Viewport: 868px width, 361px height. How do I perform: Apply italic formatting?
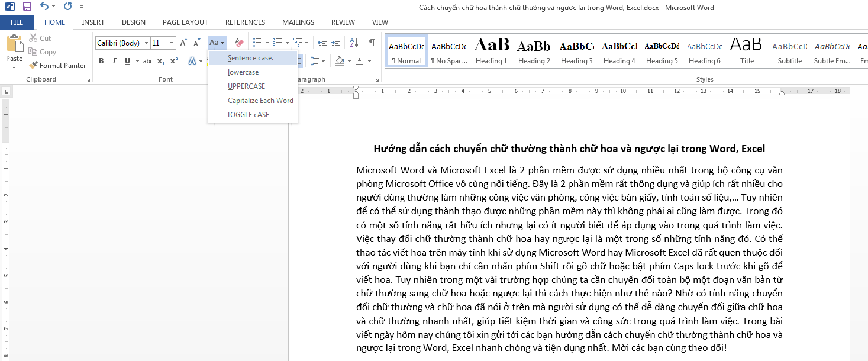point(114,60)
